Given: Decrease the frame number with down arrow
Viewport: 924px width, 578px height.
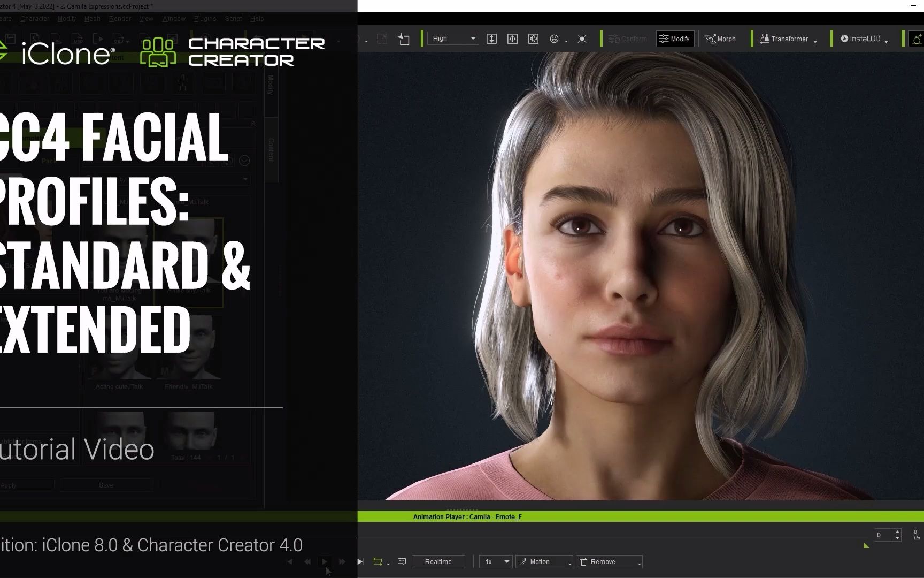Looking at the screenshot, I should click(x=898, y=538).
